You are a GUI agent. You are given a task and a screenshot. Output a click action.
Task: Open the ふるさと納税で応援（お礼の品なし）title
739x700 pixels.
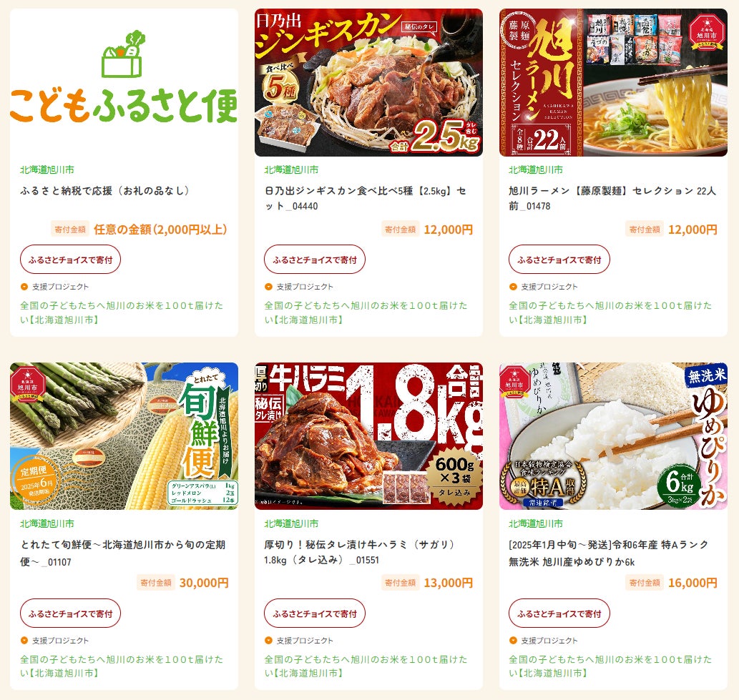point(104,191)
